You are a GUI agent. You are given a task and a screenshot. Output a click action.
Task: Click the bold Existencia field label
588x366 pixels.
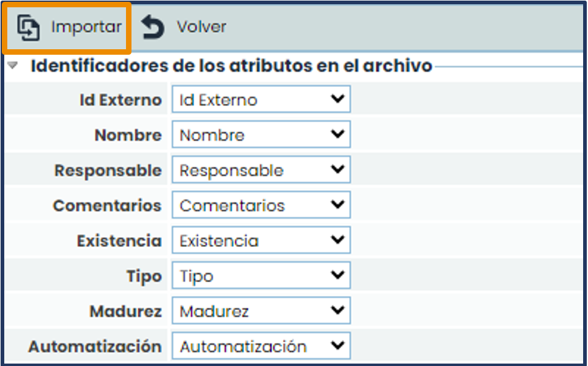click(x=119, y=241)
